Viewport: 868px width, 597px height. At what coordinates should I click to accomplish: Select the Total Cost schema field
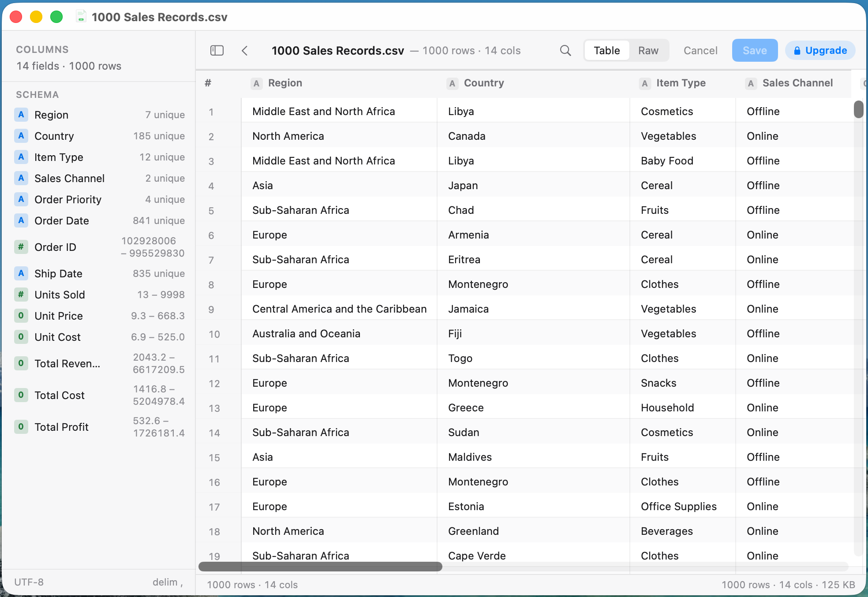click(x=100, y=396)
